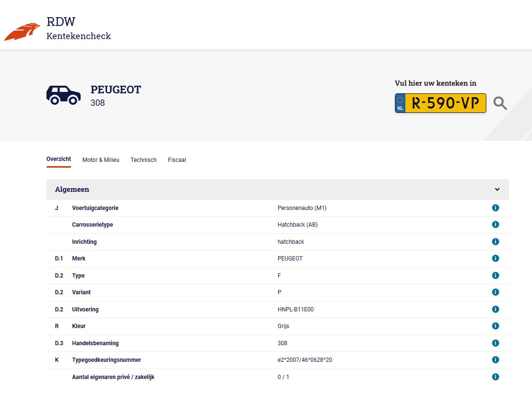Click the Handelsbenaming label

pos(95,343)
